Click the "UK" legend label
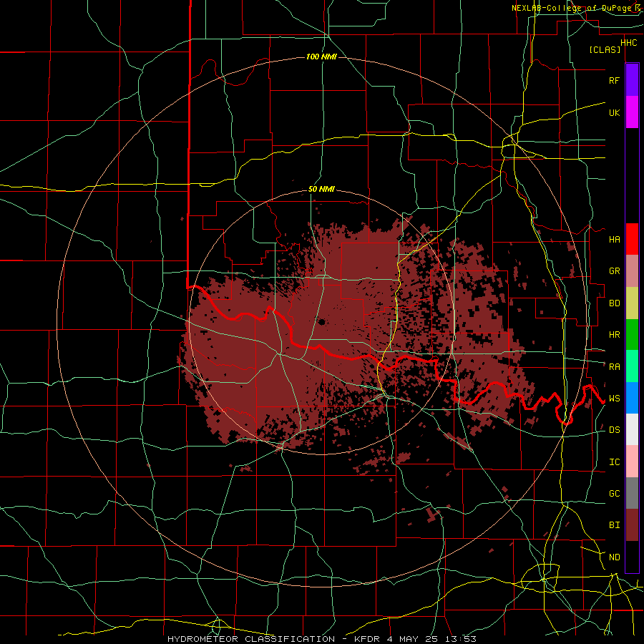Image resolution: width=644 pixels, height=644 pixels. (x=614, y=112)
